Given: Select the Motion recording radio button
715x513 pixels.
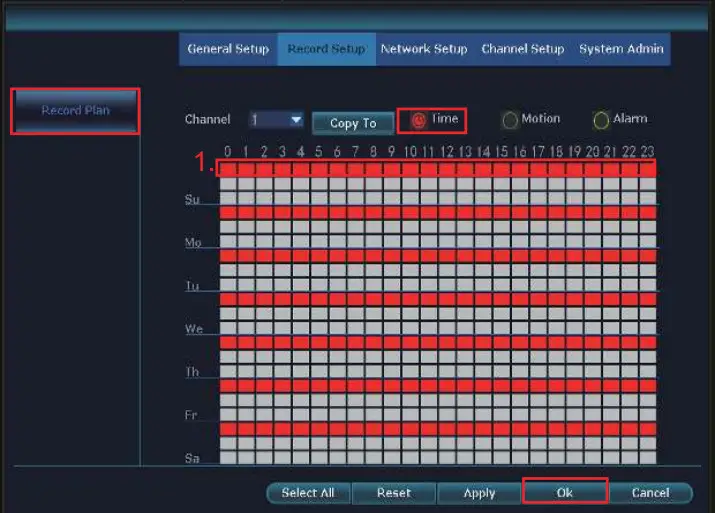Looking at the screenshot, I should (x=510, y=120).
